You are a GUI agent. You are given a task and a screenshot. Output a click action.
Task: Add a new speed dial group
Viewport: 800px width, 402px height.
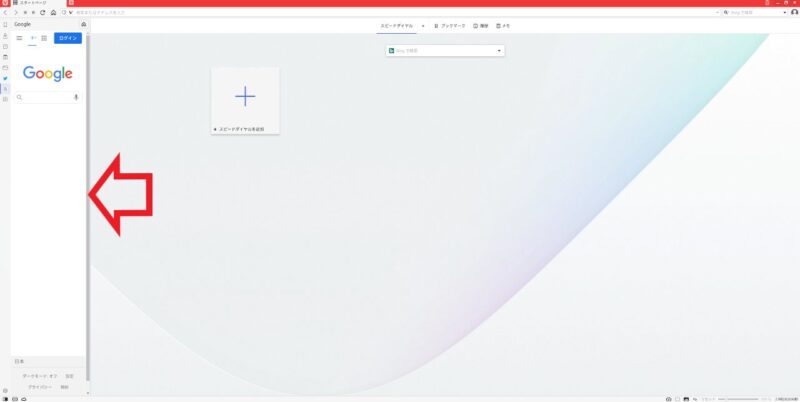click(x=422, y=26)
